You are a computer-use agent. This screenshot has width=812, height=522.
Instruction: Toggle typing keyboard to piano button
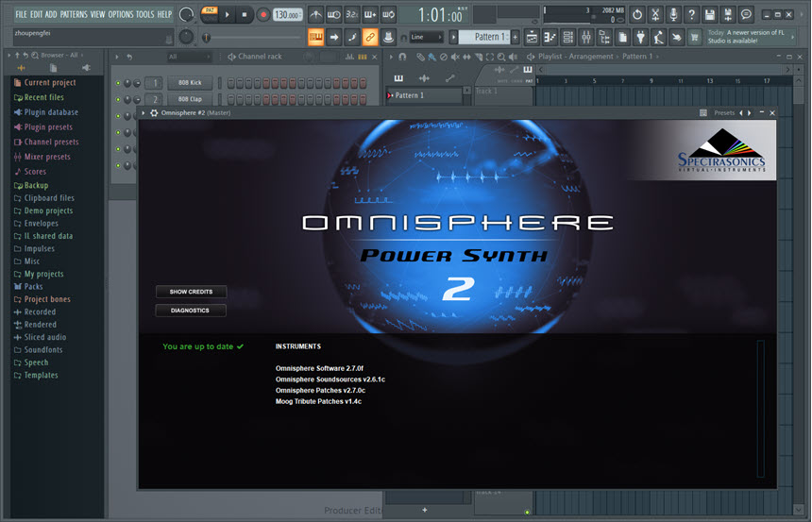click(x=316, y=37)
